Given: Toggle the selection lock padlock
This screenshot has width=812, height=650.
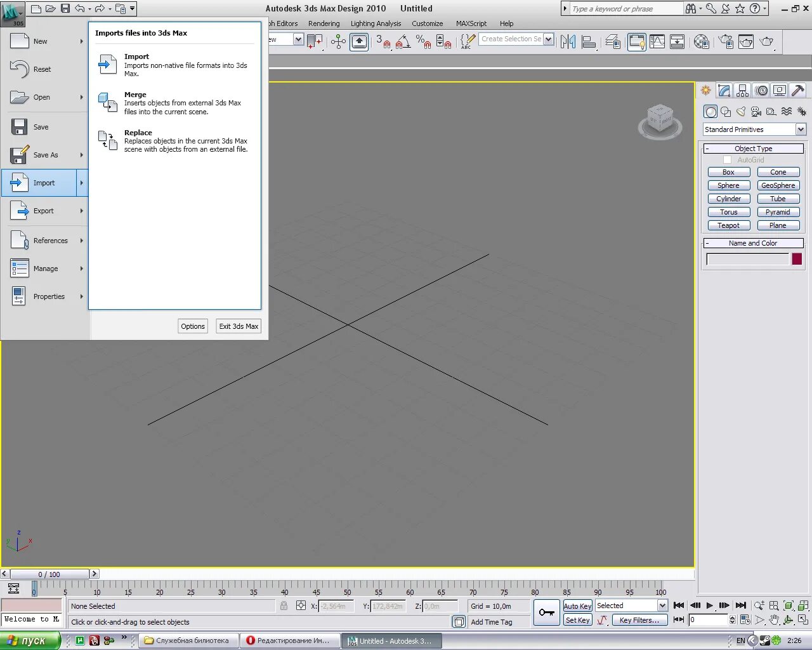Looking at the screenshot, I should point(284,606).
